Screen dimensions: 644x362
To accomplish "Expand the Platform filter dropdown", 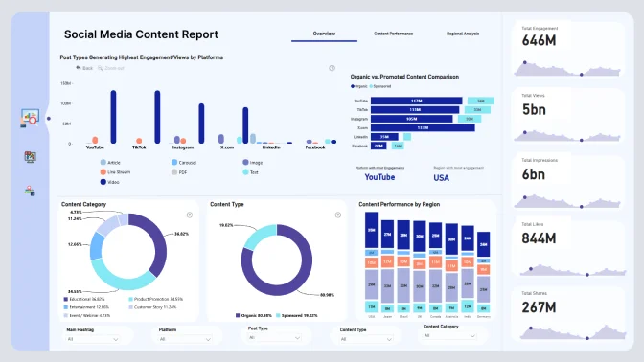I will click(185, 339).
